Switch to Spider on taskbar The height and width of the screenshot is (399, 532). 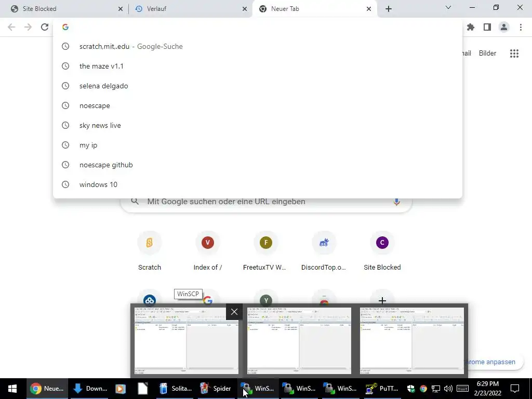pyautogui.click(x=216, y=389)
